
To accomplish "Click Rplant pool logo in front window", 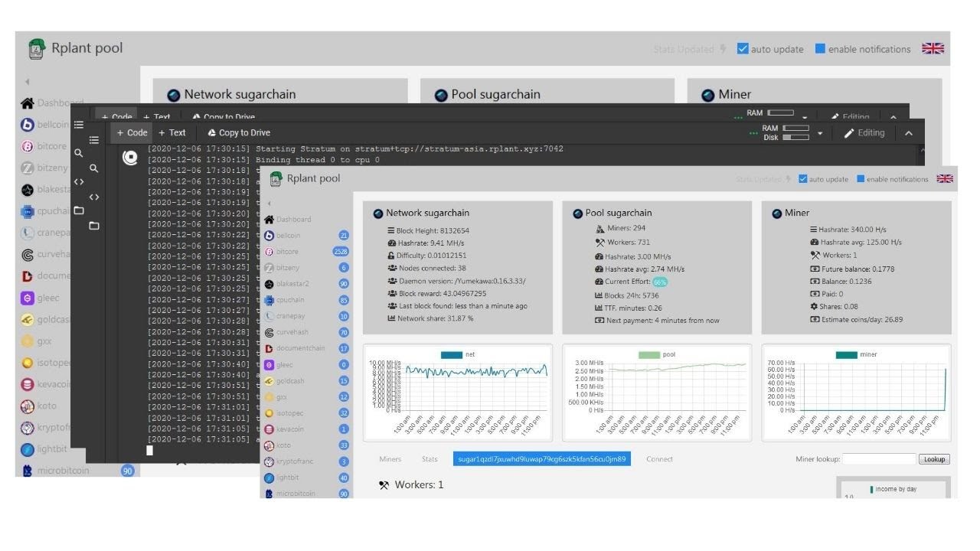I will [276, 178].
